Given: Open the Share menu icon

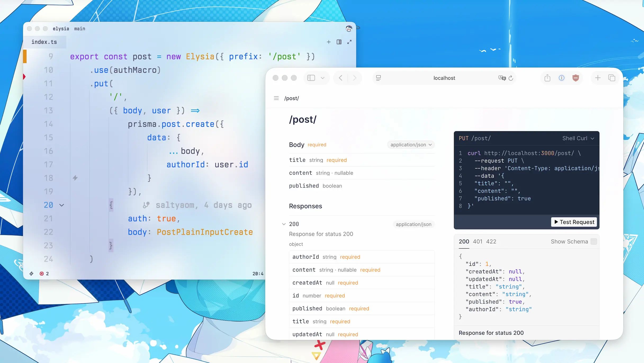Looking at the screenshot, I should pos(547,78).
